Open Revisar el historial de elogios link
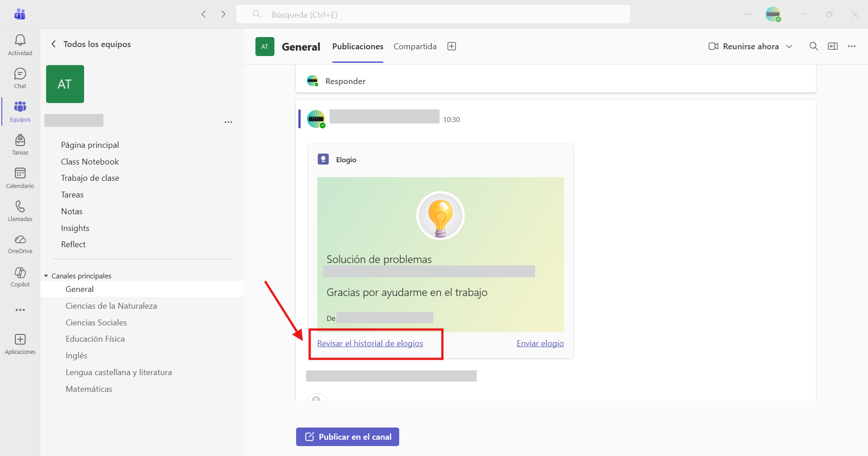 coord(370,343)
